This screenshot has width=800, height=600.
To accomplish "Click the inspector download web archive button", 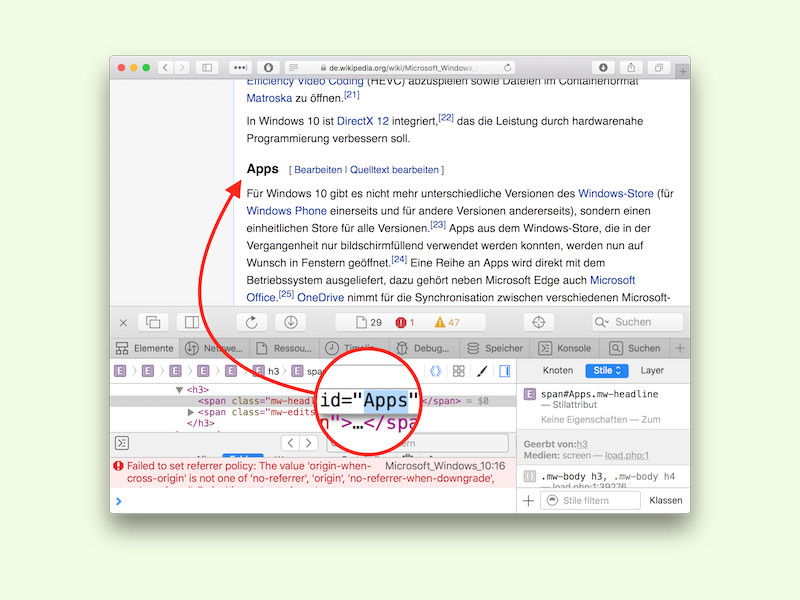I will (291, 322).
